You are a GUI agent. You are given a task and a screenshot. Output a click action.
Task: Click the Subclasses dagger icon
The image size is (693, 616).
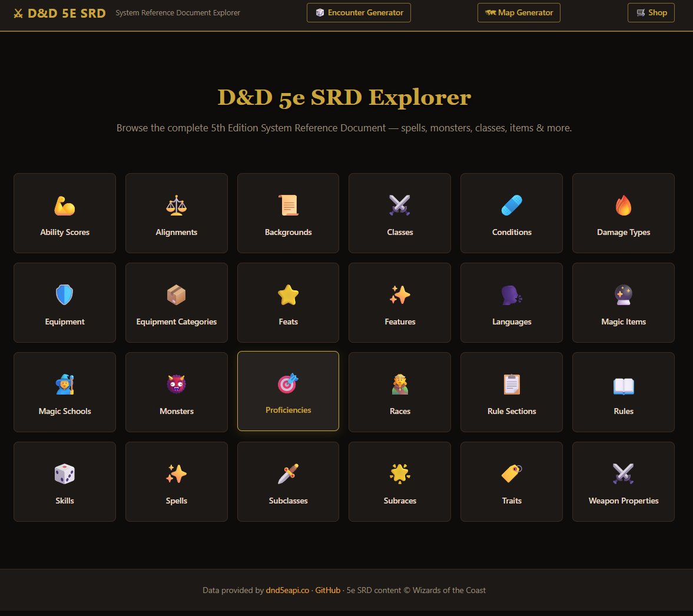288,474
